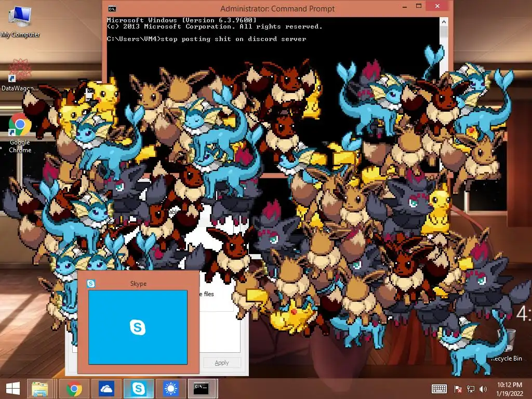Switch to Skype in the taskbar
532x399 pixels.
coord(138,389)
